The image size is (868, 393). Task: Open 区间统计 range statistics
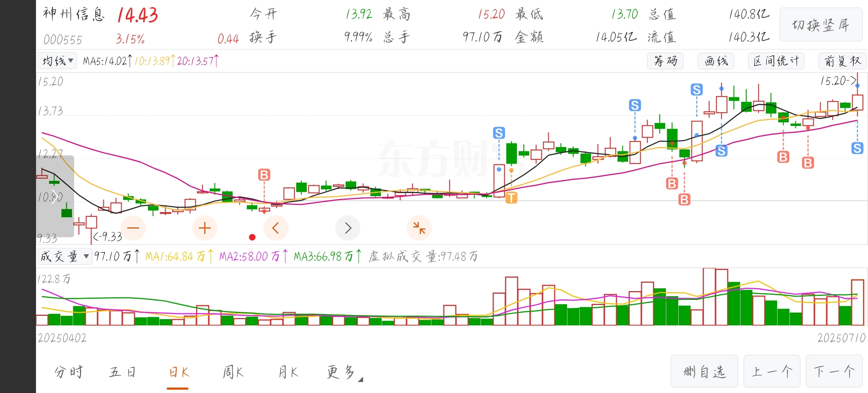click(776, 61)
